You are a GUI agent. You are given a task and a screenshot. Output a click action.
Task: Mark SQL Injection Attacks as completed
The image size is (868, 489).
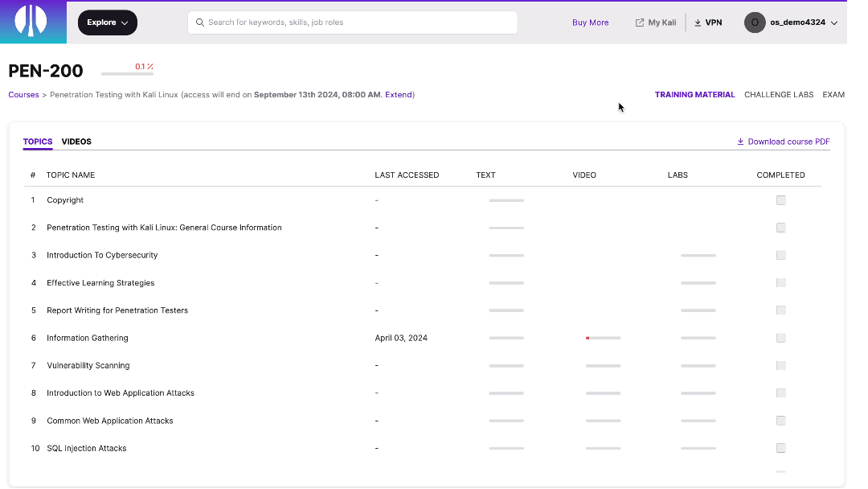pyautogui.click(x=780, y=448)
